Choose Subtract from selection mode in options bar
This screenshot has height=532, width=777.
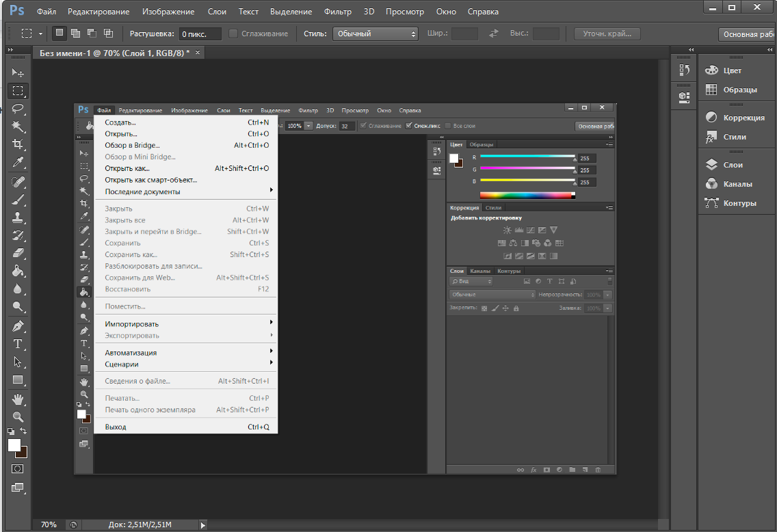[92, 34]
